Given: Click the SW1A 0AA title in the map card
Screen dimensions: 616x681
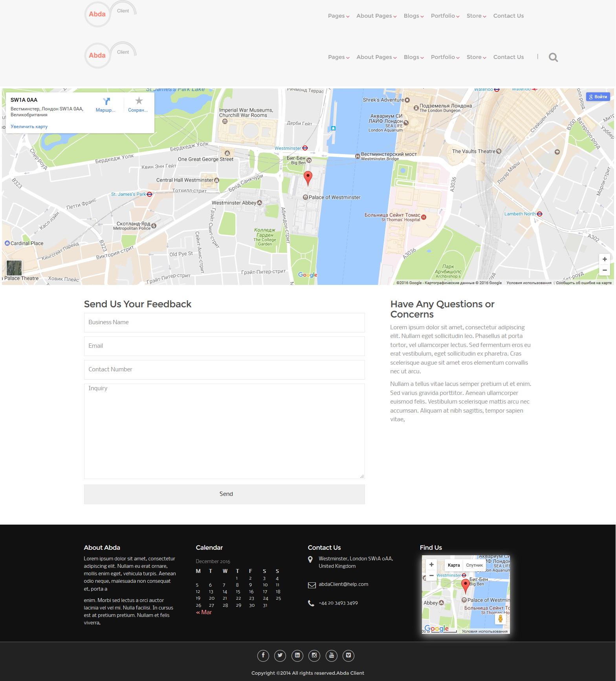Looking at the screenshot, I should pos(24,100).
